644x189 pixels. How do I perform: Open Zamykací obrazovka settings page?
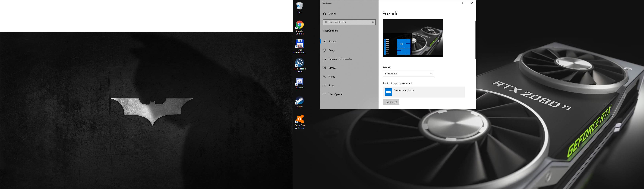pyautogui.click(x=340, y=59)
